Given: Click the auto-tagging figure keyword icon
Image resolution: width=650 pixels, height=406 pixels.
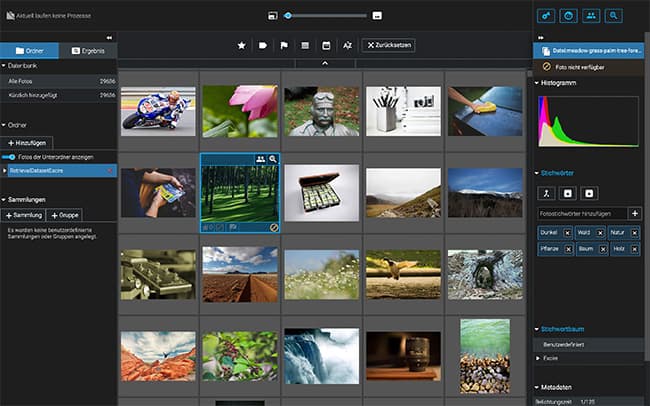Looking at the screenshot, I should (546, 193).
